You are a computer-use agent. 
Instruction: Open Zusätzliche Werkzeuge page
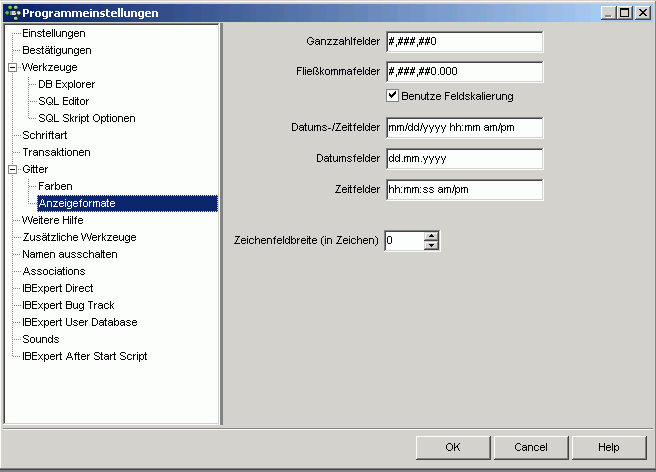click(79, 237)
